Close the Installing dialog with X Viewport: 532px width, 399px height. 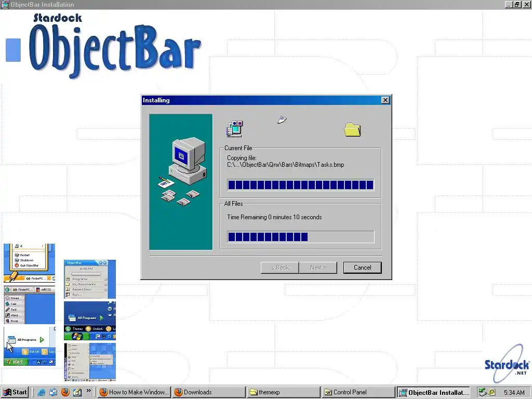pos(385,100)
